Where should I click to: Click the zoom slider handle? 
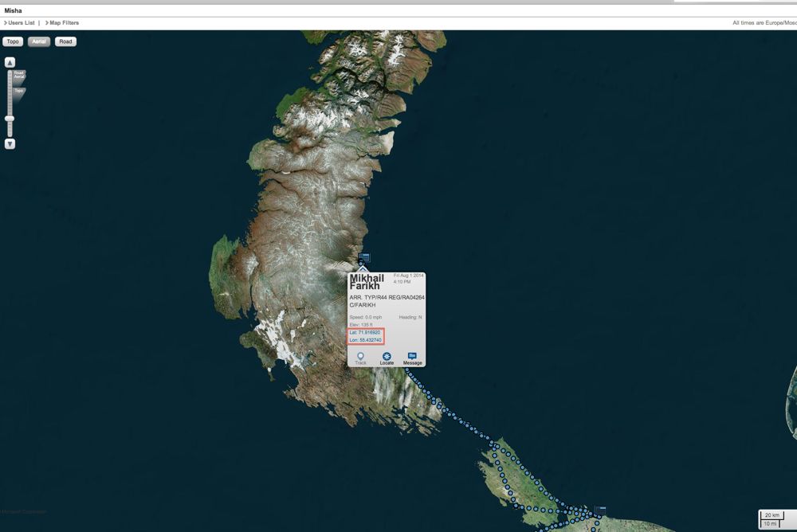[10, 119]
